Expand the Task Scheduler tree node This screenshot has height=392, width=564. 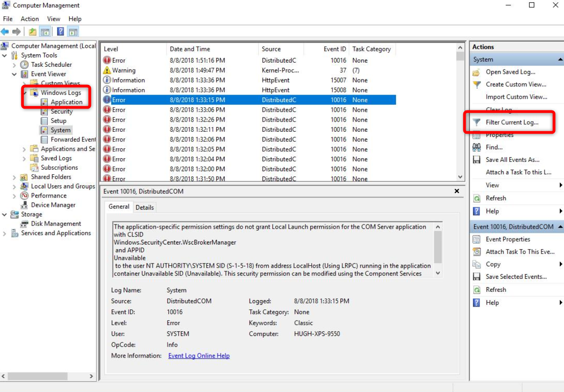tap(14, 65)
